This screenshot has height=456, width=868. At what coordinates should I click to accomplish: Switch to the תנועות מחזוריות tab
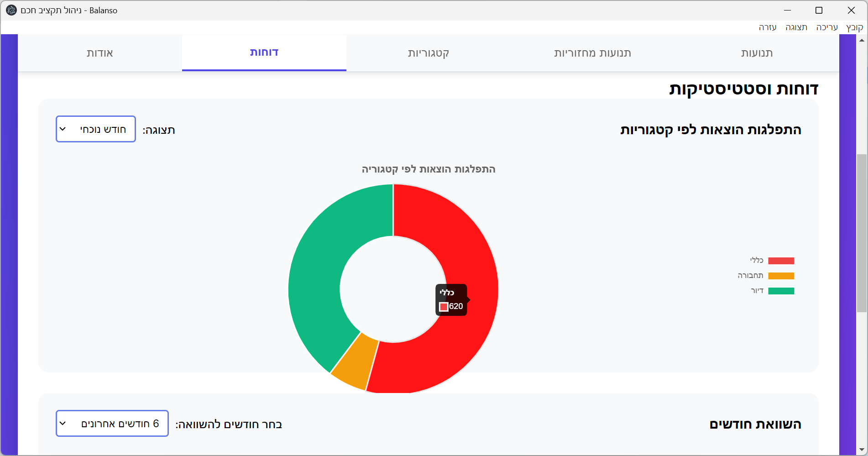point(592,53)
